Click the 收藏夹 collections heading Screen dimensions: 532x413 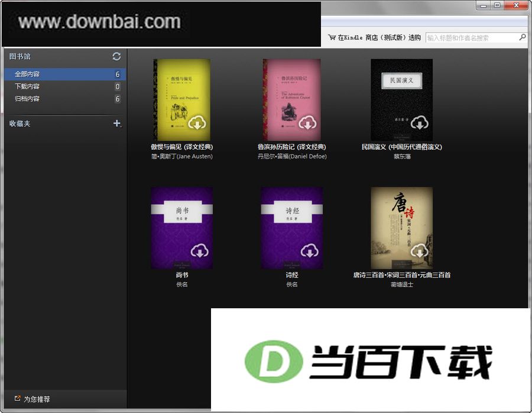[20, 124]
